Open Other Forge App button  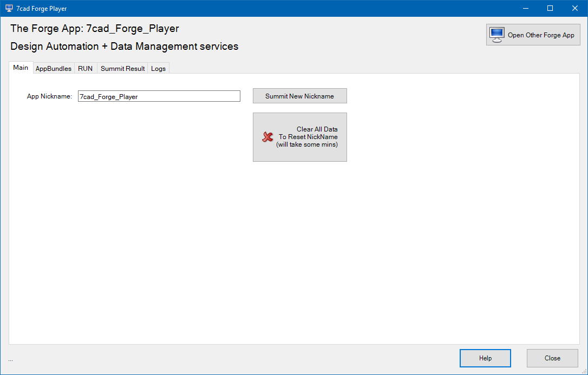tap(533, 35)
